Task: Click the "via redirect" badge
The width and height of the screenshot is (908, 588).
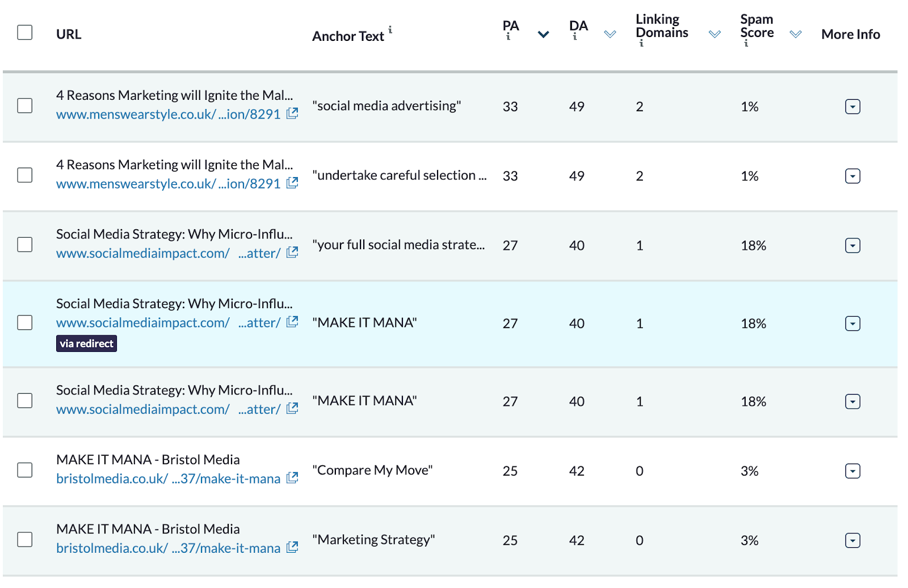Action: click(x=86, y=343)
